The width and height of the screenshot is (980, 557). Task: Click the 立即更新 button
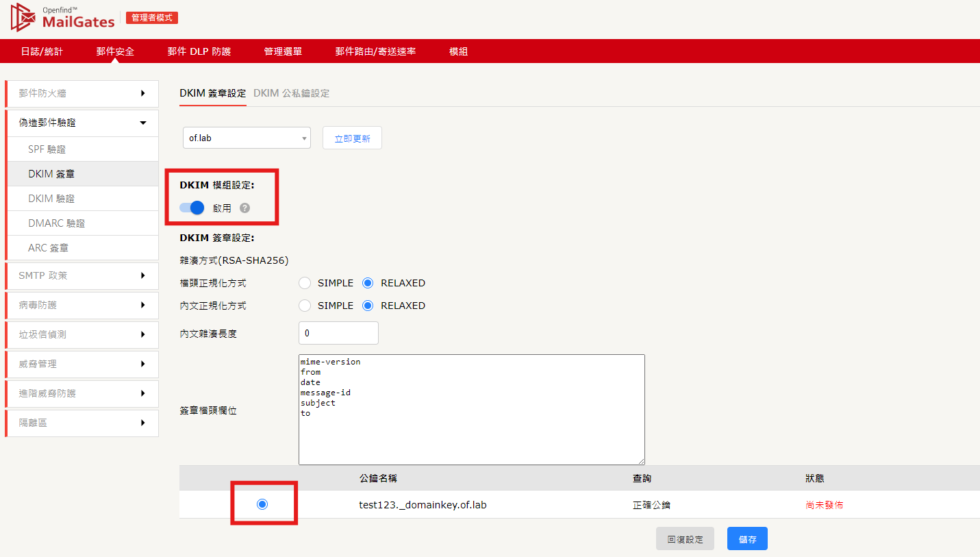pyautogui.click(x=352, y=137)
